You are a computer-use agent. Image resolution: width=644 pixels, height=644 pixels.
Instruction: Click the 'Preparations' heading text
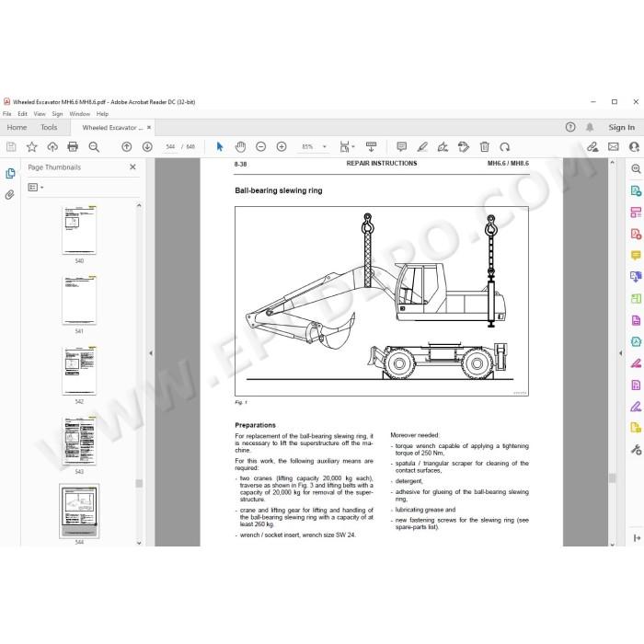[255, 425]
